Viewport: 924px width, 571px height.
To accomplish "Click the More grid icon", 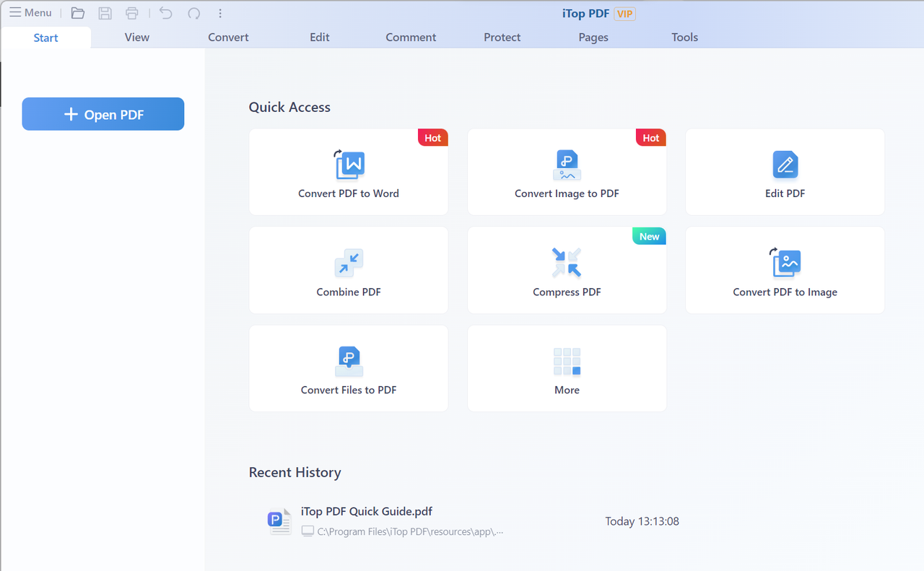I will point(567,362).
